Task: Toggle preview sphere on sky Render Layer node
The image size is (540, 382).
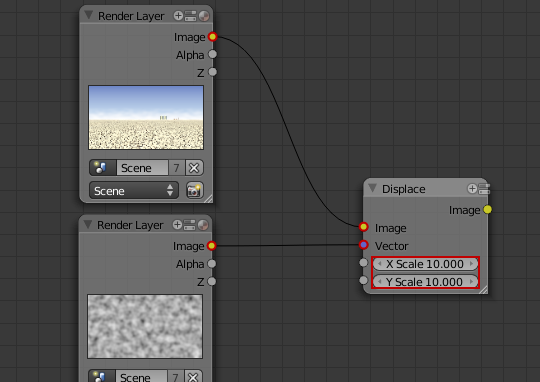Action: (204, 16)
